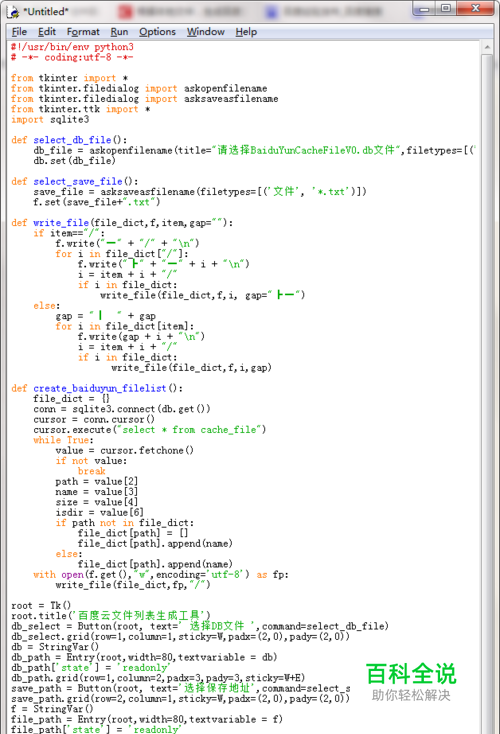The height and width of the screenshot is (734, 500).
Task: Click the 'file_dict[path] = []' line
Action: (133, 533)
